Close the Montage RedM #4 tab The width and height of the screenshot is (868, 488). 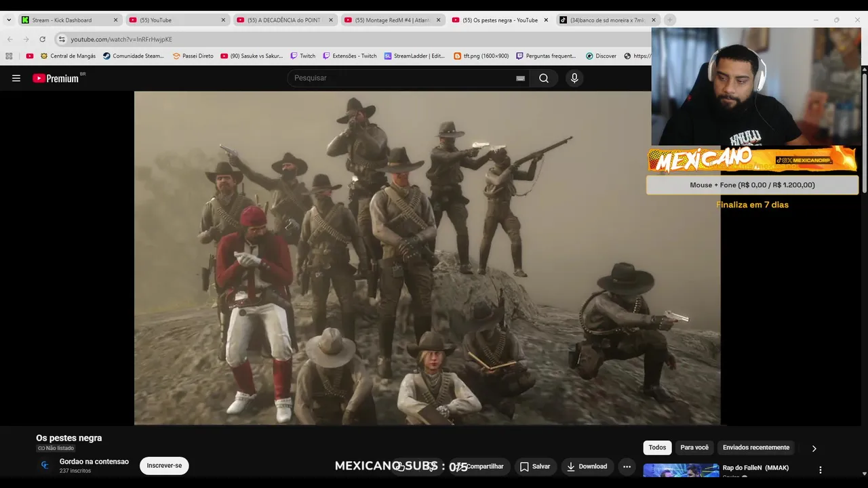click(438, 20)
